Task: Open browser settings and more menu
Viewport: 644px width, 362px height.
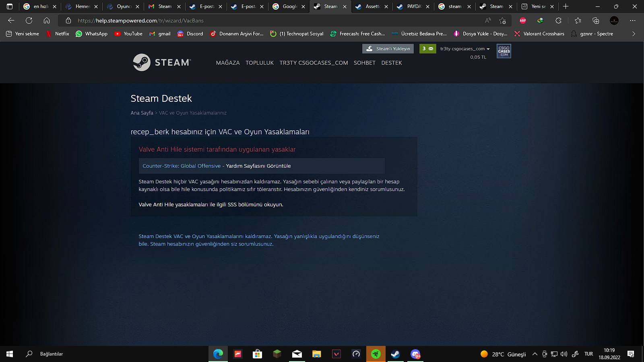Action: (x=633, y=21)
